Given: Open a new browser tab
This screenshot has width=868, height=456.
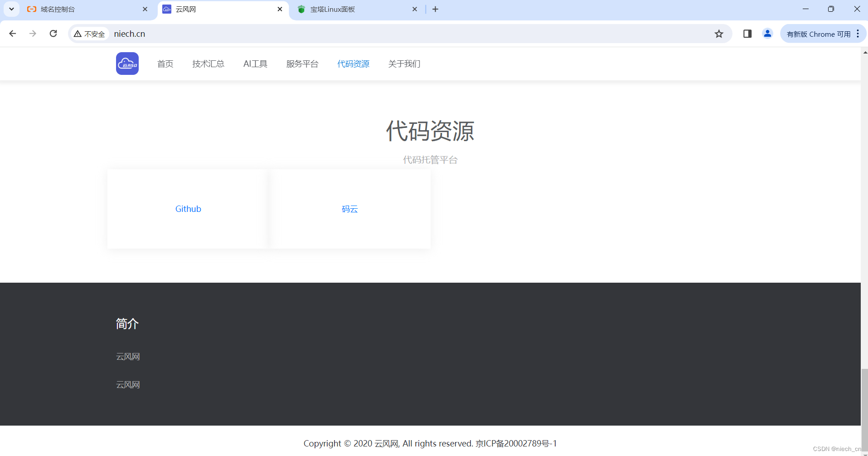Looking at the screenshot, I should [435, 9].
